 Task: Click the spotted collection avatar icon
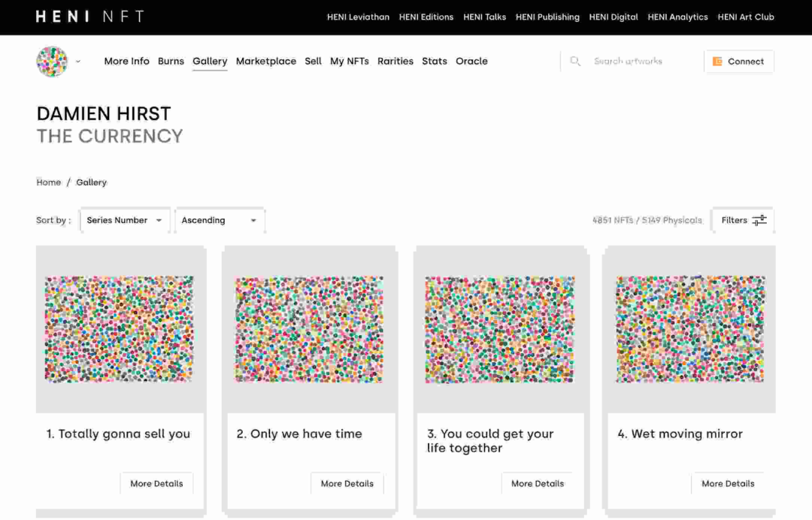coord(52,61)
